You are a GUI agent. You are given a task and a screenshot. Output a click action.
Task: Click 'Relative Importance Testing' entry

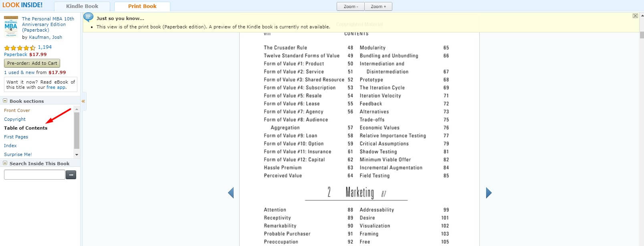point(393,136)
